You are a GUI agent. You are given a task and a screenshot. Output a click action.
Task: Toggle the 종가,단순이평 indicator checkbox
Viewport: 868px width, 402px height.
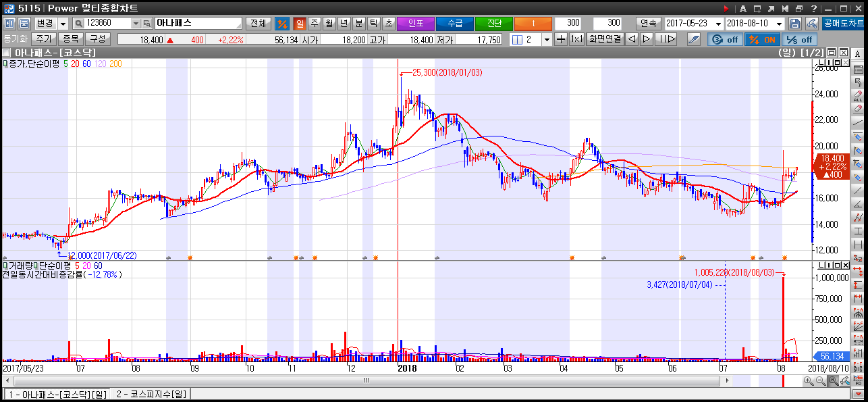(5, 64)
